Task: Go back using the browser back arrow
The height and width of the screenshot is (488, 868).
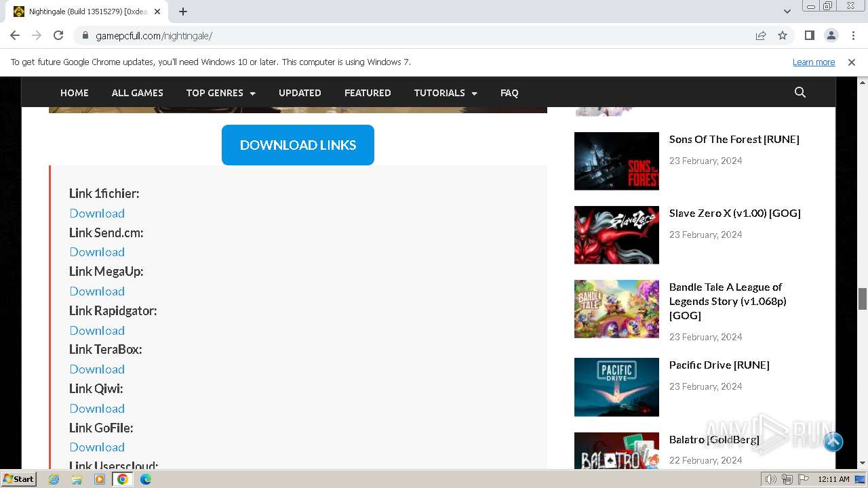Action: pyautogui.click(x=15, y=36)
